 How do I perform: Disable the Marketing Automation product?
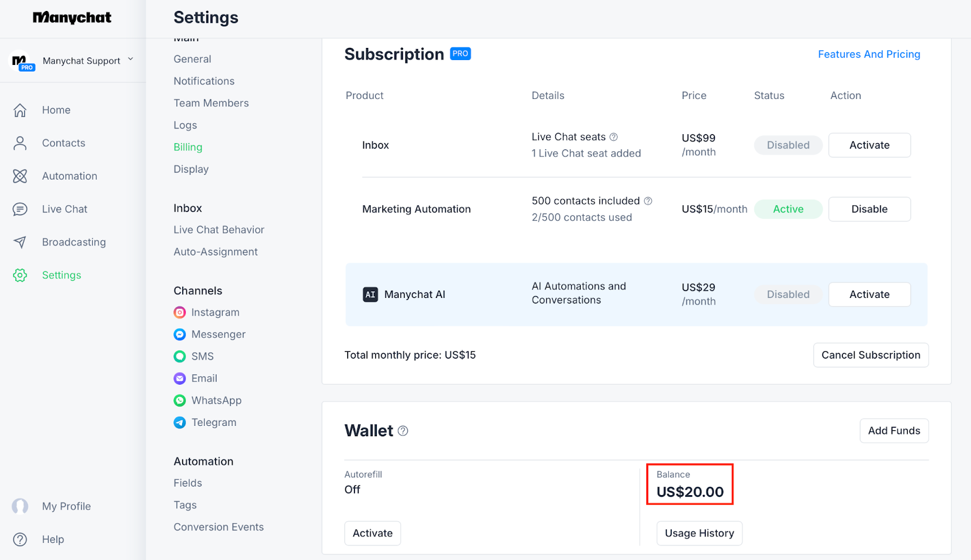click(869, 209)
